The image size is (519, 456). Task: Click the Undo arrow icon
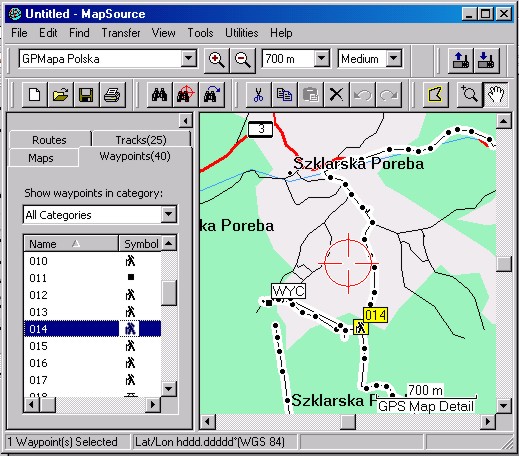[362, 95]
